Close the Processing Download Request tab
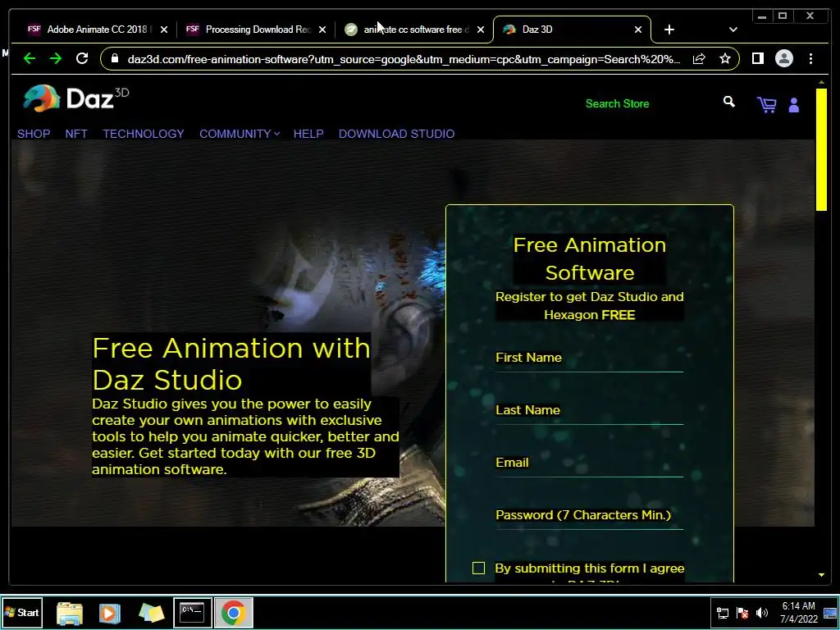The image size is (840, 630). [x=322, y=30]
